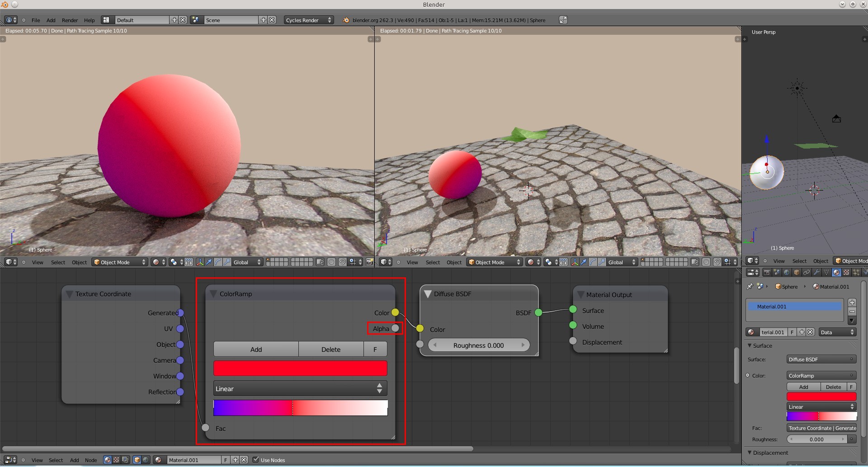
Task: Switch node tree to World shader nodes
Action: click(146, 460)
